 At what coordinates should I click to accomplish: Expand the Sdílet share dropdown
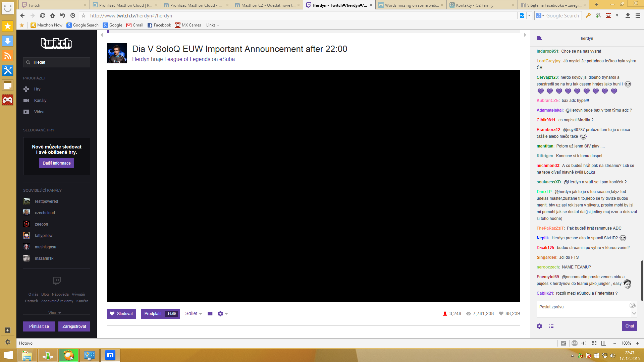tap(194, 314)
